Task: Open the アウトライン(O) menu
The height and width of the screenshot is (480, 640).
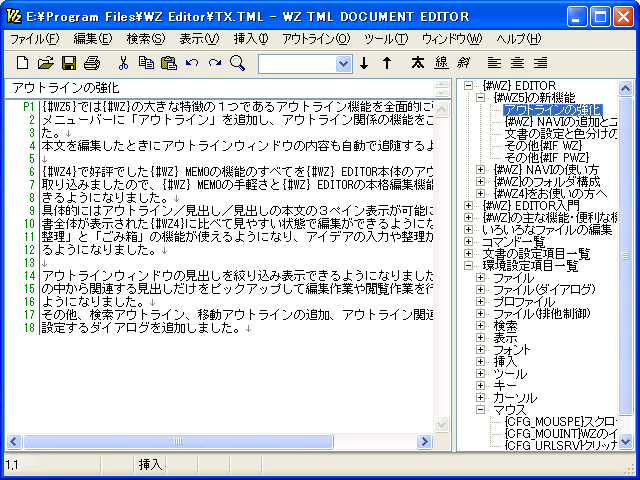Action: [316, 39]
